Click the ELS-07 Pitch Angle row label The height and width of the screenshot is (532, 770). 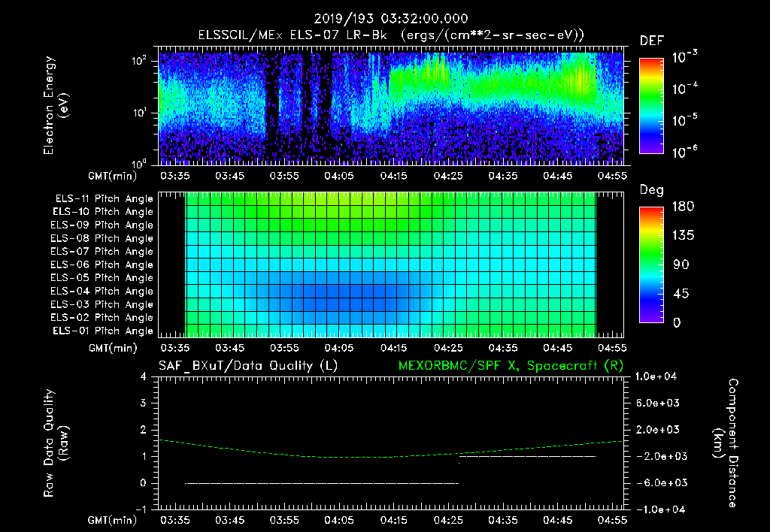point(102,251)
